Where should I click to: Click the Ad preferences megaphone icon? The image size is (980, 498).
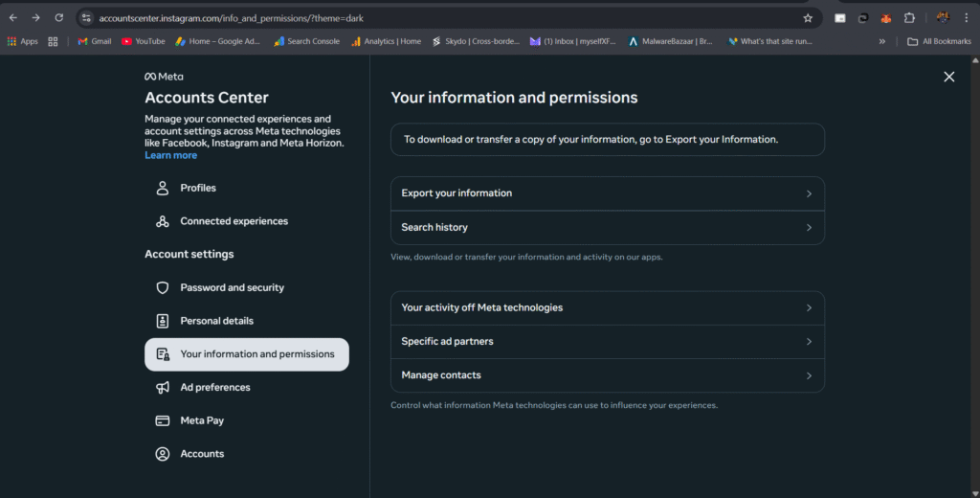pos(163,387)
